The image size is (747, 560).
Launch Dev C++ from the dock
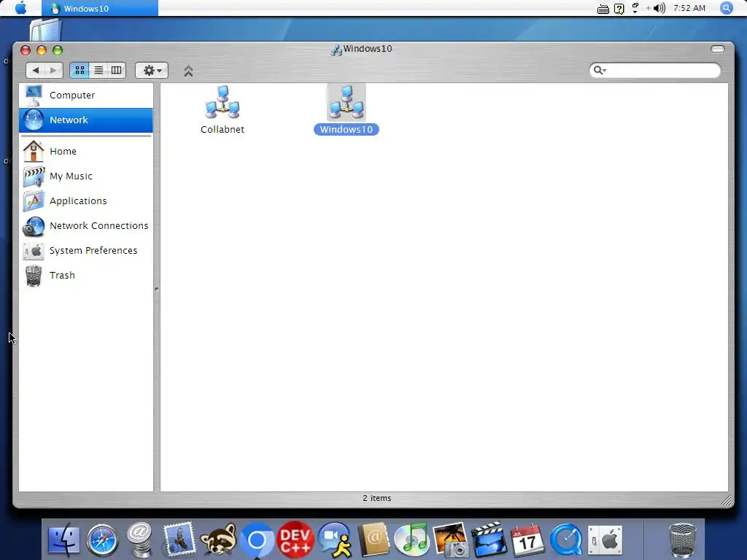(x=295, y=540)
